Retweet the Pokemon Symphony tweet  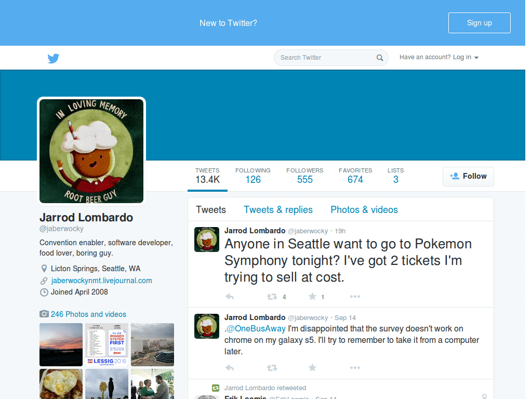pyautogui.click(x=272, y=297)
